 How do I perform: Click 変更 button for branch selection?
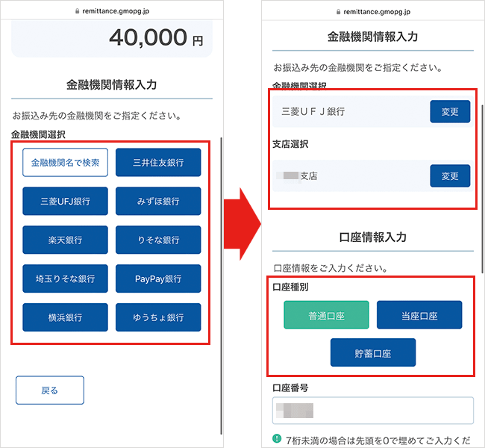point(450,176)
